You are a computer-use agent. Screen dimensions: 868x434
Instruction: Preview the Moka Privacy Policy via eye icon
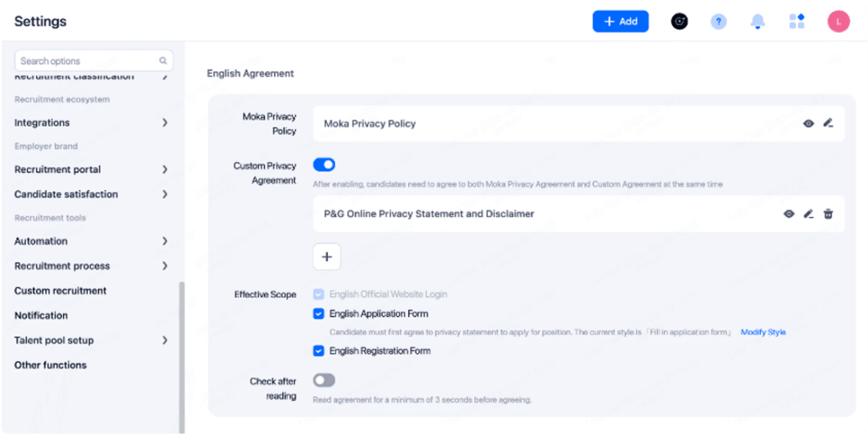(x=808, y=123)
